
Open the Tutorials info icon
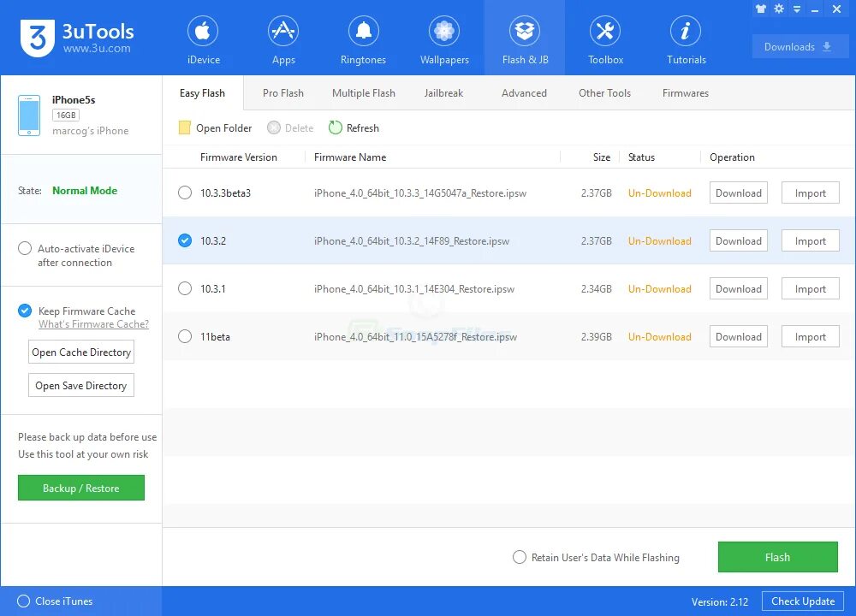686,31
